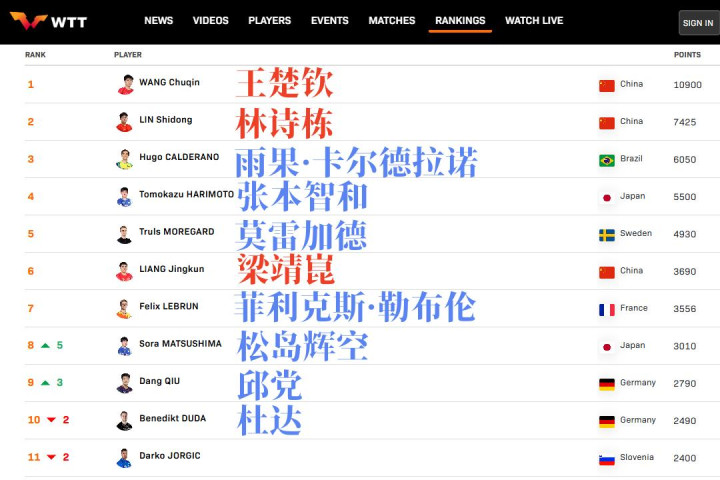The image size is (720, 480).
Task: Click the Sweden flag icon
Action: [x=607, y=235]
